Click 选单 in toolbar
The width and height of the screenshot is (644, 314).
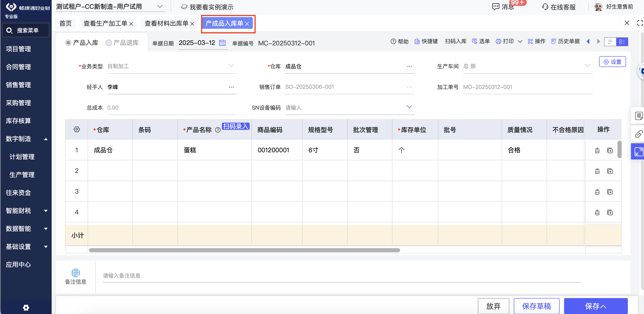481,41
